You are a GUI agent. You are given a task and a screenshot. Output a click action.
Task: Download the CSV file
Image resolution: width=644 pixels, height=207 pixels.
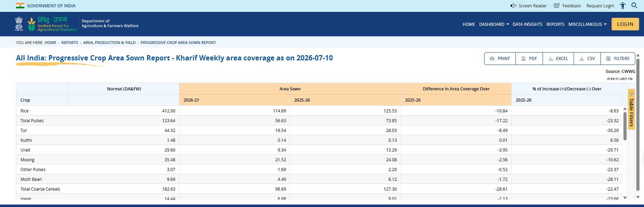click(587, 59)
